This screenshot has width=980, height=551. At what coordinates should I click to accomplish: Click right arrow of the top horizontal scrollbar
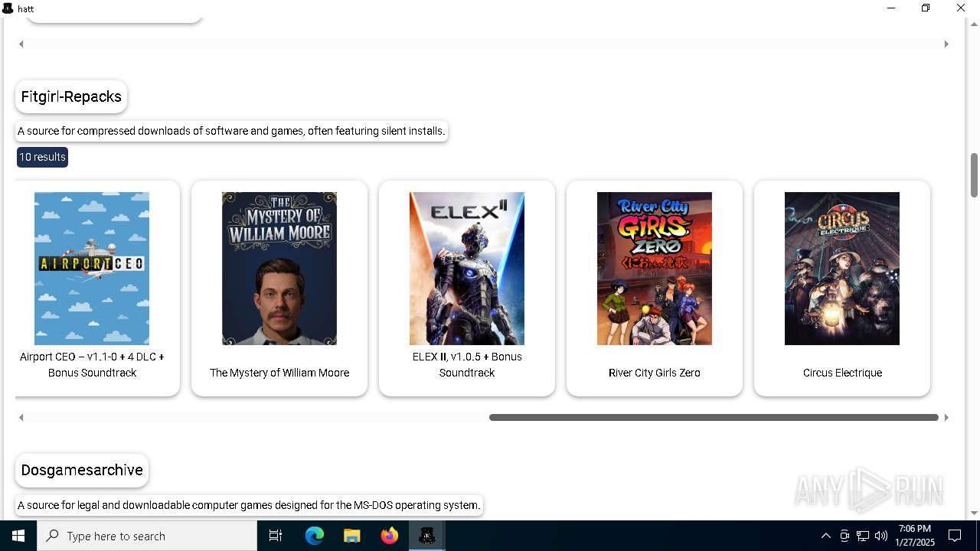pyautogui.click(x=946, y=44)
